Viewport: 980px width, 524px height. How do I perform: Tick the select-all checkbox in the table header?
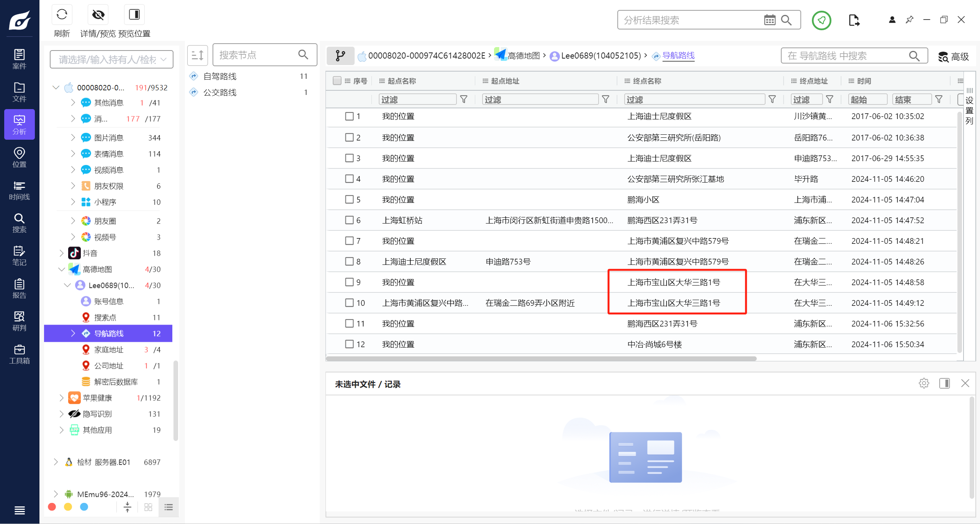(x=337, y=81)
